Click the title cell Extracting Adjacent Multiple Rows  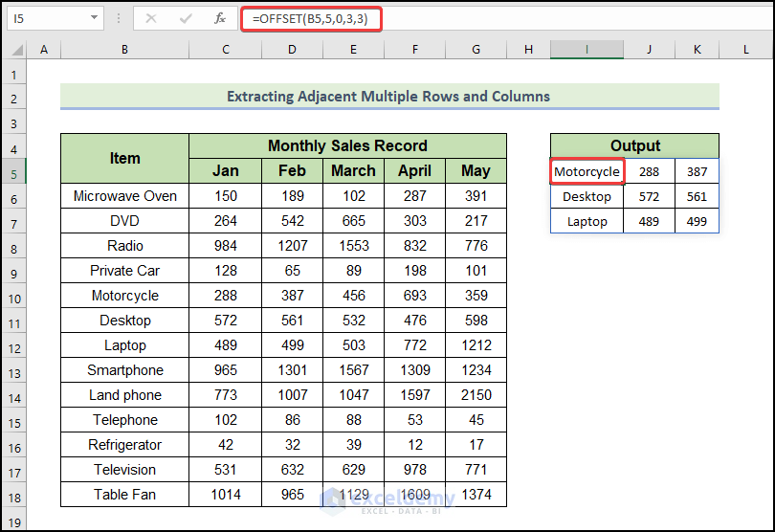pyautogui.click(x=388, y=96)
